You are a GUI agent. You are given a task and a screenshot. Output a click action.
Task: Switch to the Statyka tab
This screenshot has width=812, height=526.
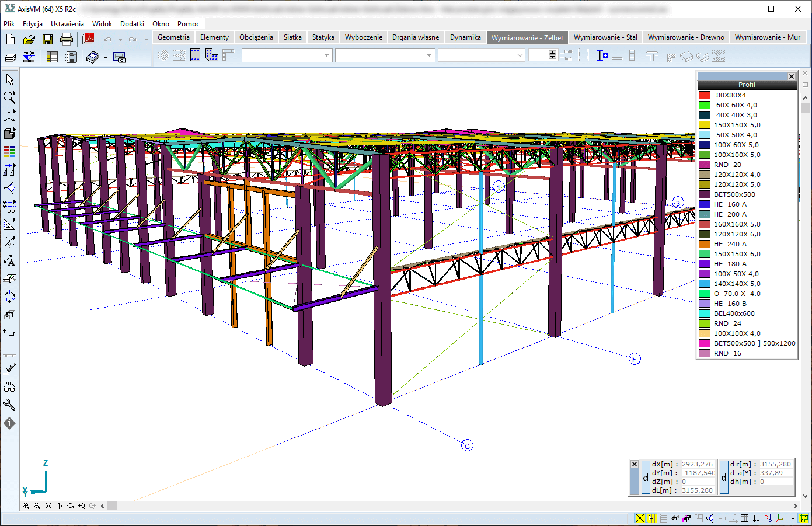tap(323, 37)
